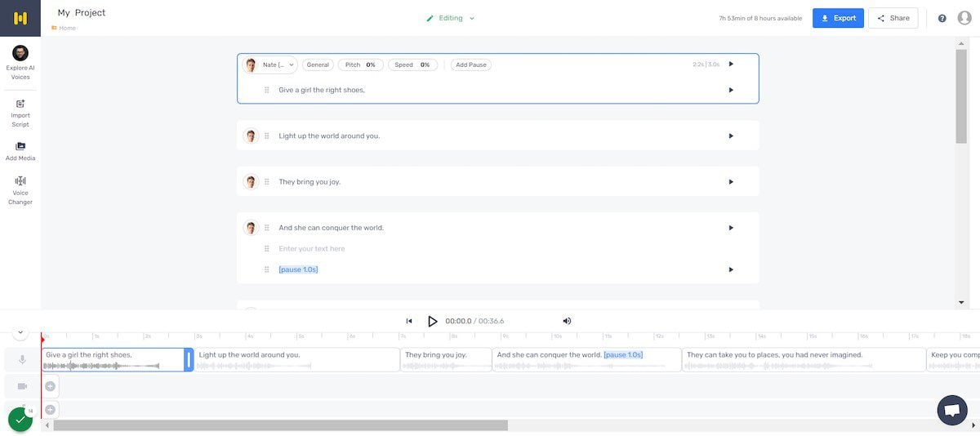Click the Murf logo in top-left
Viewport: 980px width, 436px height.
point(20,18)
